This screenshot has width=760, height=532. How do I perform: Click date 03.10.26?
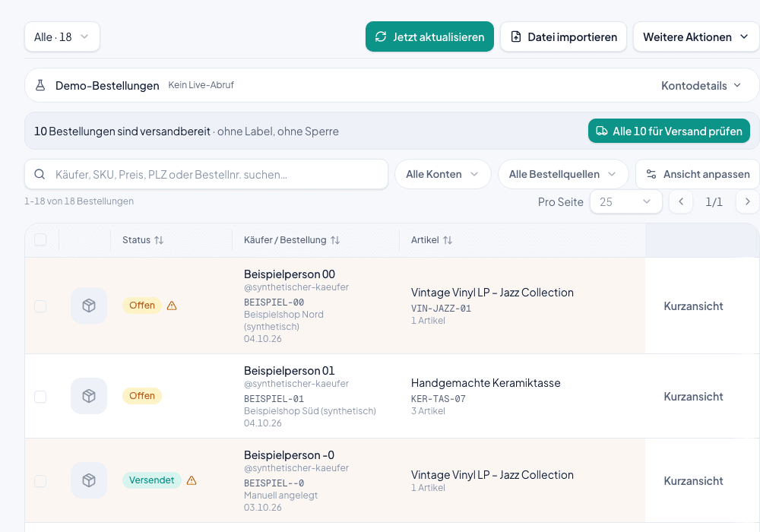[x=263, y=507]
